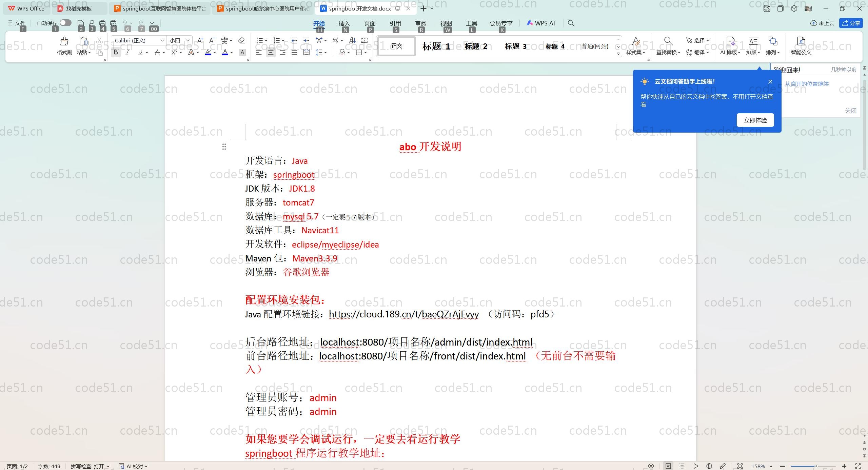Click the print icon in quick access toolbar
Viewport: 868px width, 470px height.
point(102,23)
